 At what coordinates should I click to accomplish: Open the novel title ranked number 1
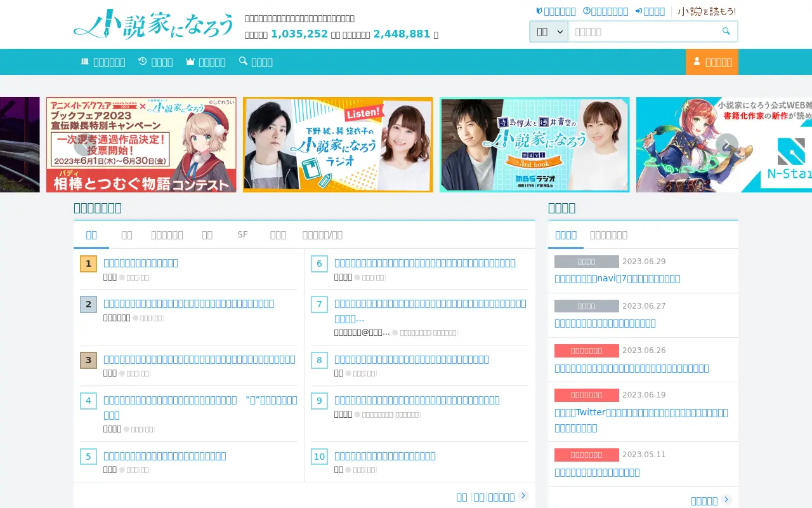pos(141,263)
